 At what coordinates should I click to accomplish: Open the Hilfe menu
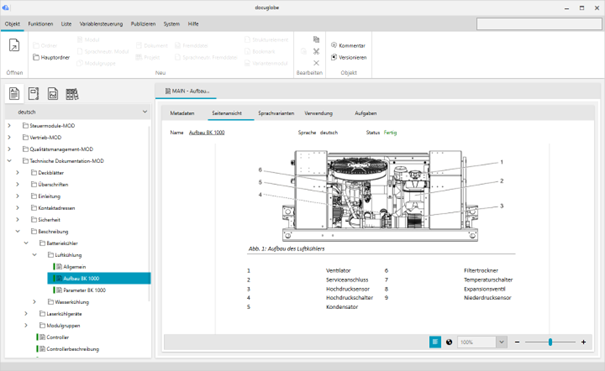click(x=193, y=24)
